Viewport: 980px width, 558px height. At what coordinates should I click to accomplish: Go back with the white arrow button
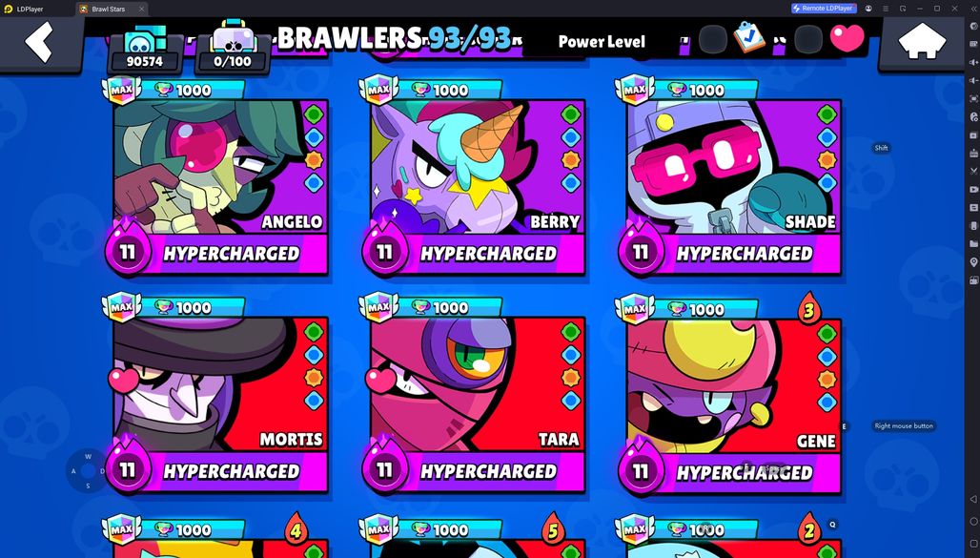tap(39, 42)
